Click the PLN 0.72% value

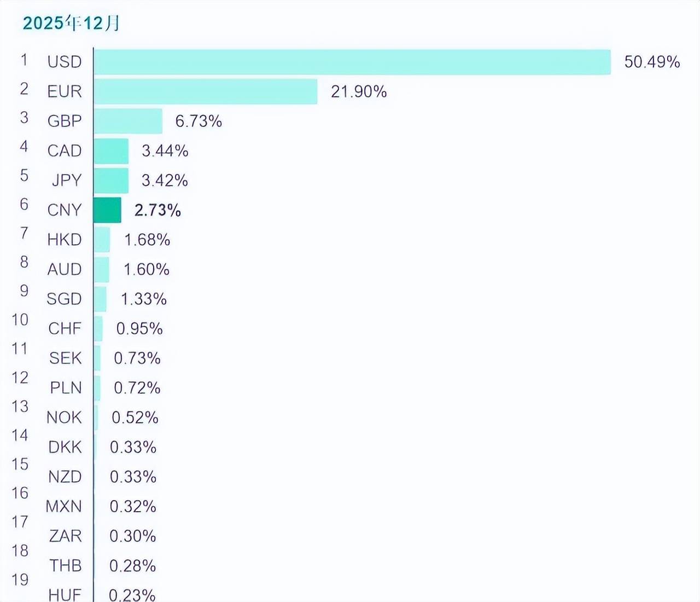coord(137,388)
